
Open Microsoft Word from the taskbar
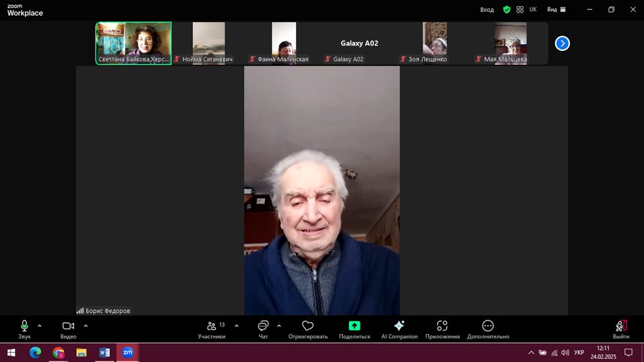[104, 353]
